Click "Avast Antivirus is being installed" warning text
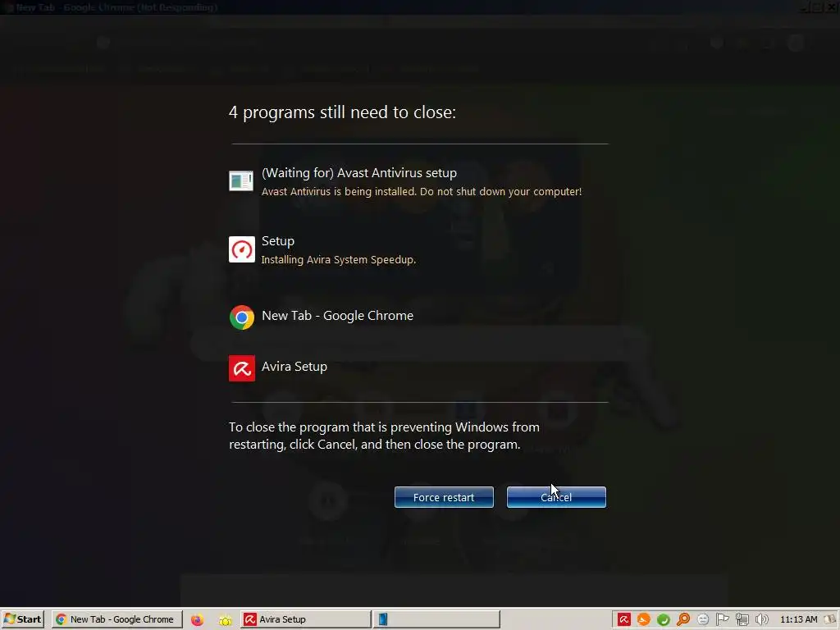840x630 pixels. (x=421, y=191)
